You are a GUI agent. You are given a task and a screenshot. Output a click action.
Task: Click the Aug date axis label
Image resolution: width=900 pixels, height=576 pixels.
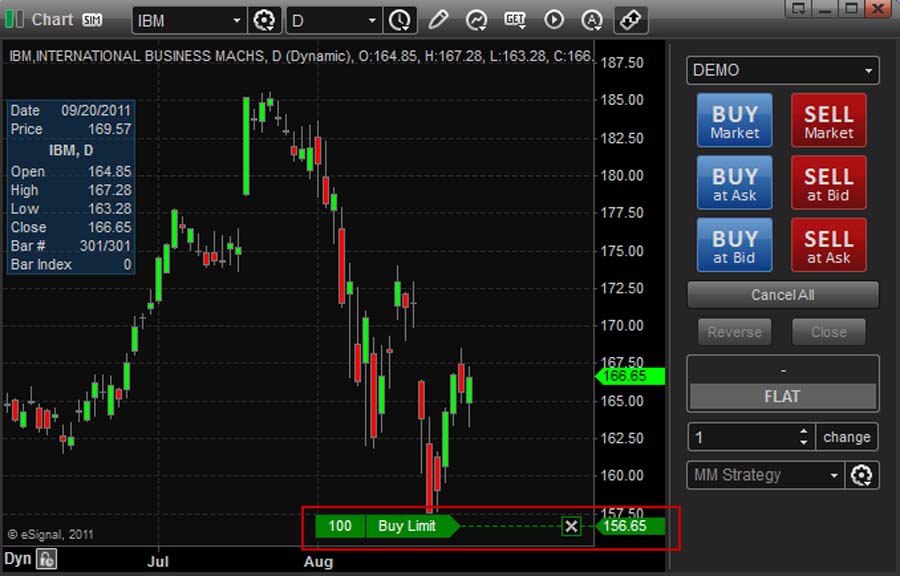(x=318, y=562)
